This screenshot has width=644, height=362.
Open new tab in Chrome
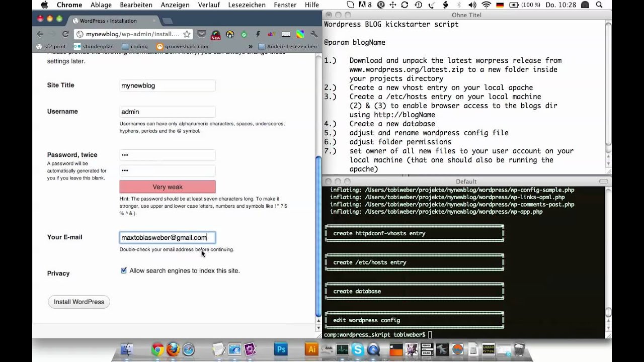click(168, 21)
